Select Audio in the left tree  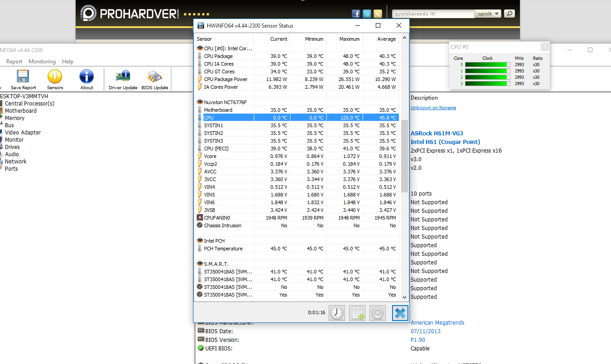point(12,154)
